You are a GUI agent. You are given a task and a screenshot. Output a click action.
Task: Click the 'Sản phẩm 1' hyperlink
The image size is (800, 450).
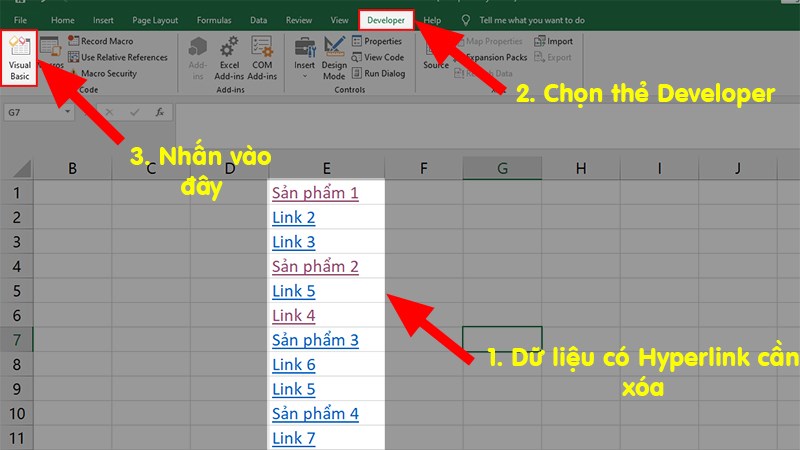[314, 193]
